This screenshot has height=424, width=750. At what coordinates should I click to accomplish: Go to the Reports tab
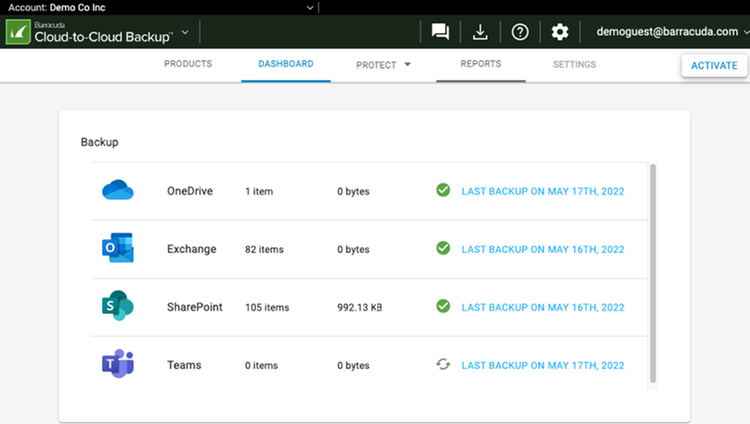[481, 64]
